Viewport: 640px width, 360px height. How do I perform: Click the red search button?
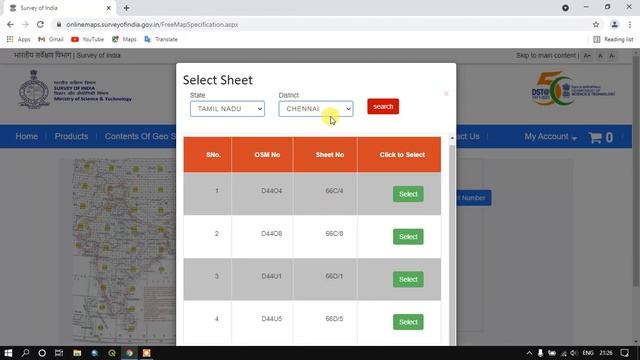[383, 107]
